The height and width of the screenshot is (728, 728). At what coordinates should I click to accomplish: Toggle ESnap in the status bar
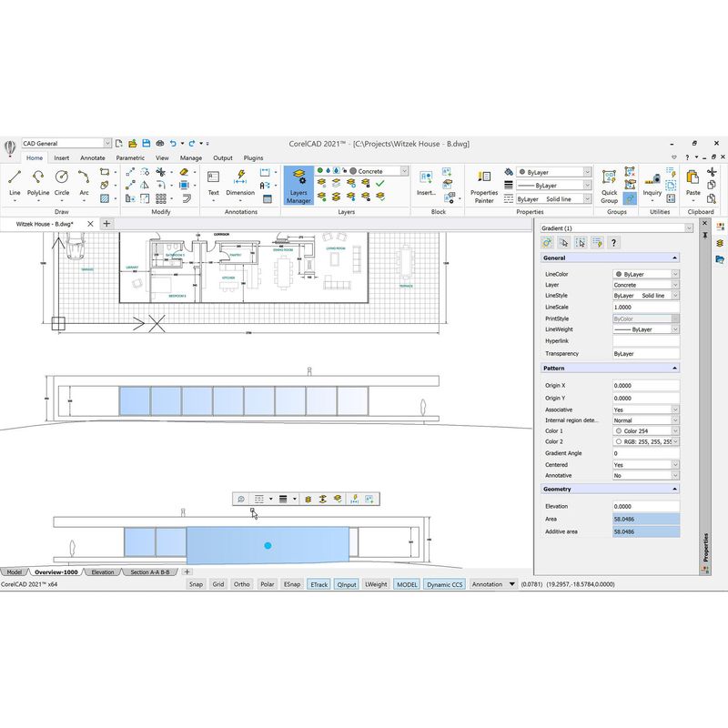[292, 584]
